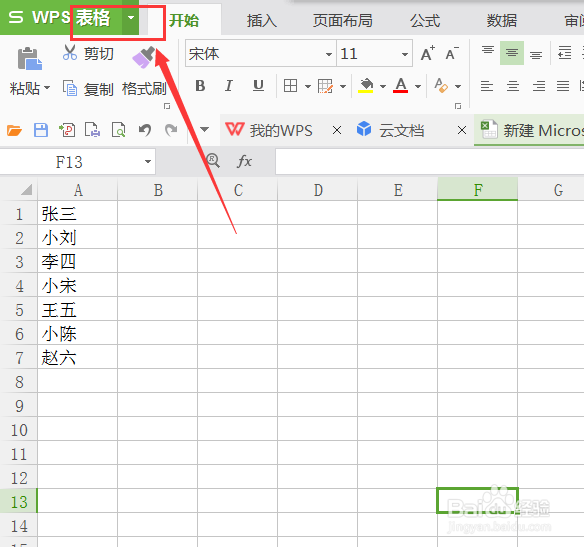Toggle bold formatting
The image size is (584, 547).
click(200, 86)
